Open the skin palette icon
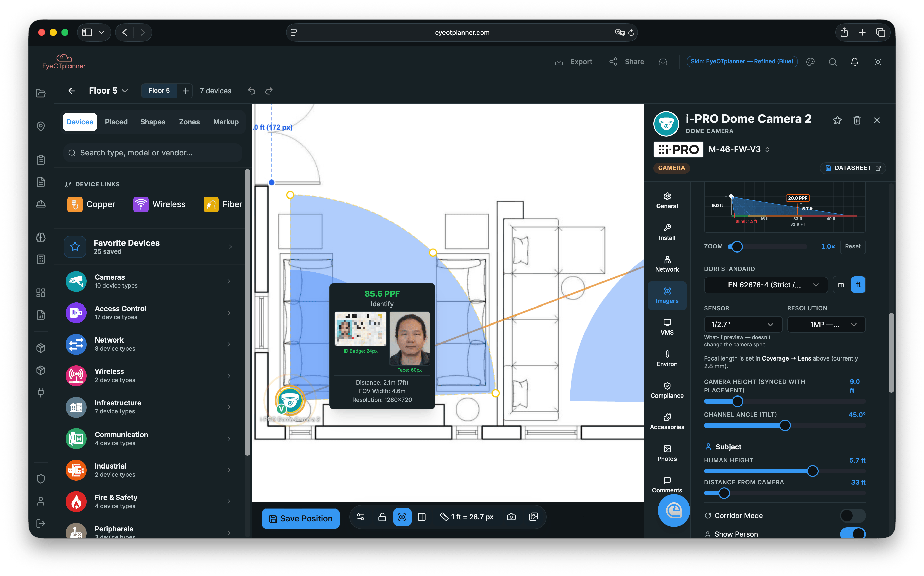The image size is (924, 576). [x=810, y=62]
